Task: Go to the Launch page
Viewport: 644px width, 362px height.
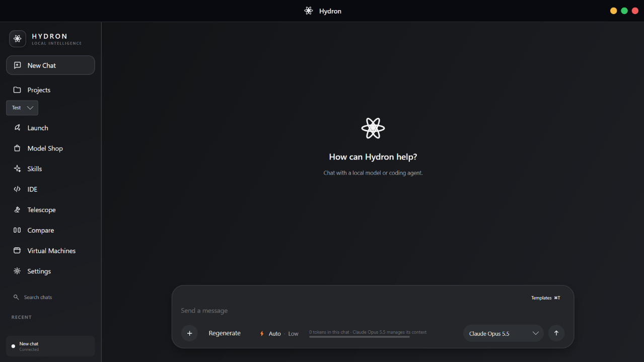Action: click(50, 128)
